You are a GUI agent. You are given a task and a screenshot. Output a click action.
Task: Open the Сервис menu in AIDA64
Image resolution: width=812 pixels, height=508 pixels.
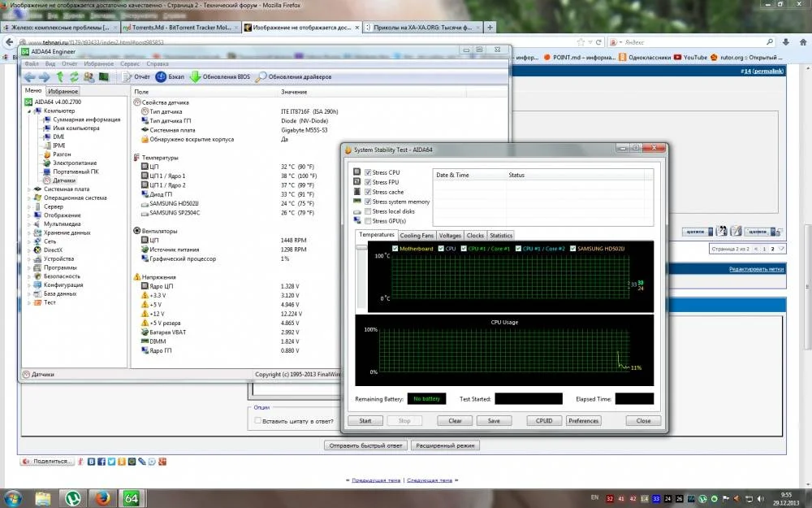129,63
